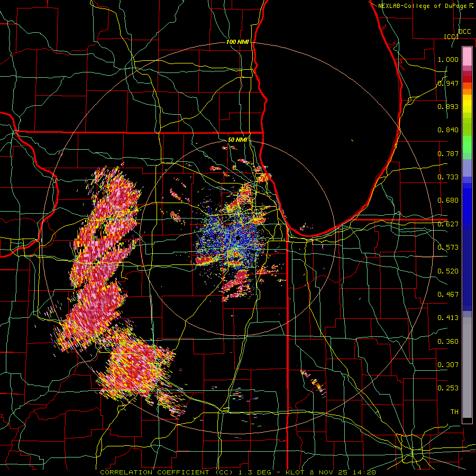This screenshot has width=476, height=476.
Task: Click the 0.840 color scale value
Action: [x=448, y=130]
